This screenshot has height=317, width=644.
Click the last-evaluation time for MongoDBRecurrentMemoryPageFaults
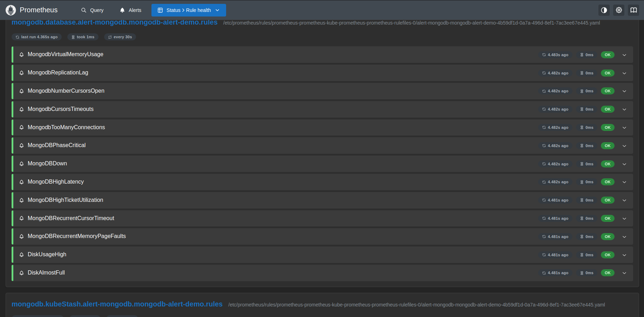[x=555, y=237]
